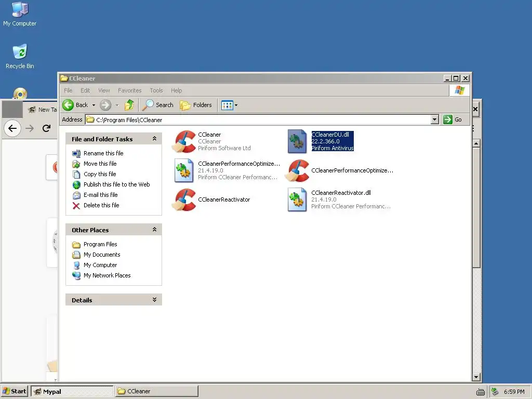
Task: Select CCleanerPerformanceOptimize version 21.4.19.0 dll icon
Action: point(184,170)
